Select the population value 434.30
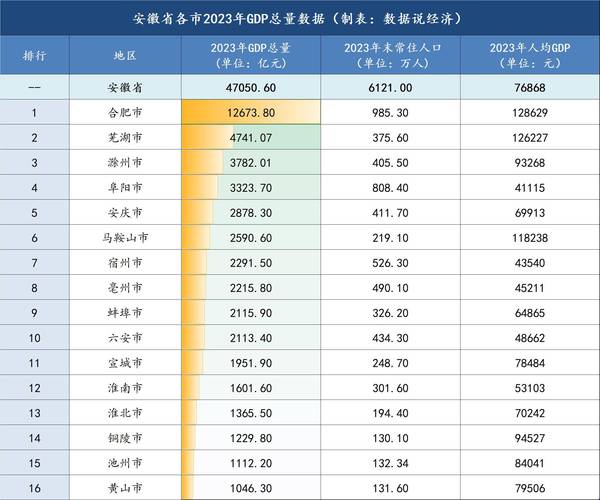The width and height of the screenshot is (600, 500). coord(390,338)
